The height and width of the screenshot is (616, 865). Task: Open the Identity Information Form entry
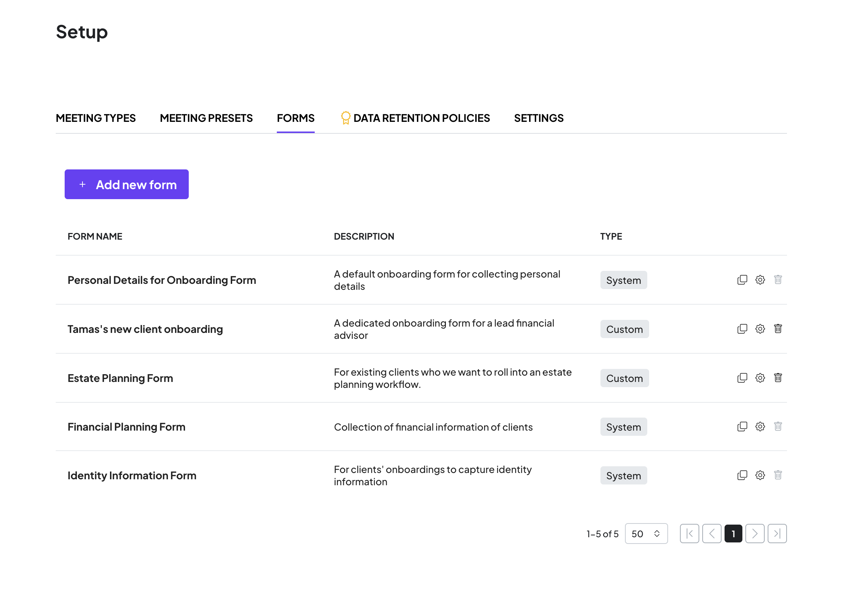pyautogui.click(x=132, y=476)
